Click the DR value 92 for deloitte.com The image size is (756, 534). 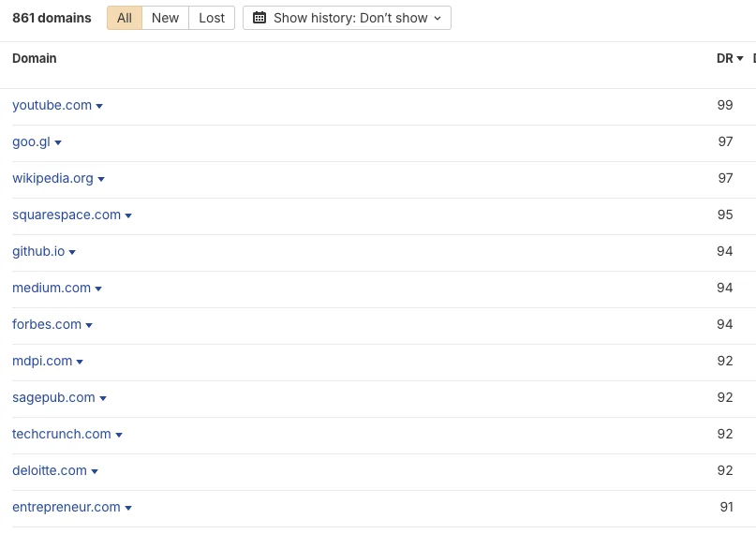click(x=725, y=470)
